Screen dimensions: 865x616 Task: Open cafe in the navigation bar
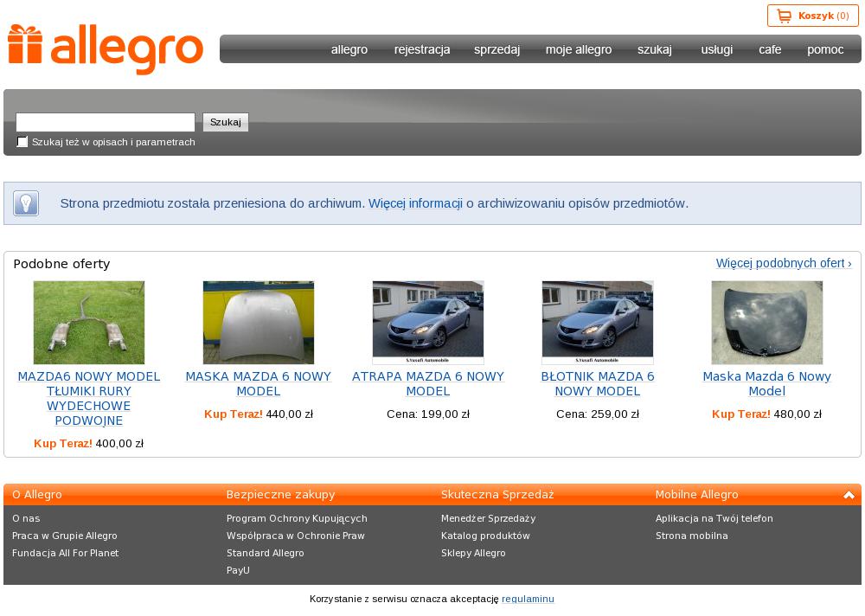(770, 49)
